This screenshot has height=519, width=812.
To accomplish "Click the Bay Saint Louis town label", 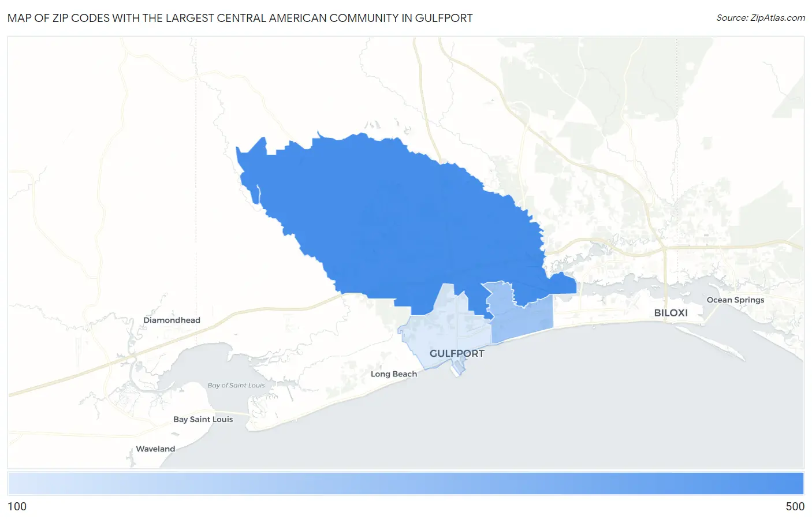I will click(x=203, y=419).
